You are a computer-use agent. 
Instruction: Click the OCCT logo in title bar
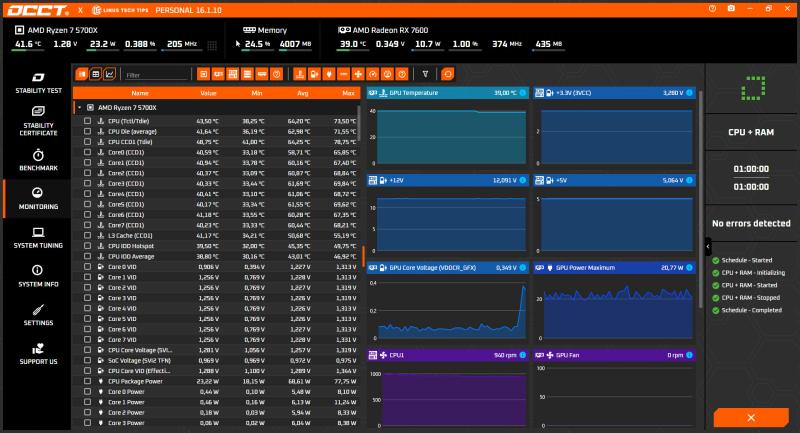click(x=38, y=10)
